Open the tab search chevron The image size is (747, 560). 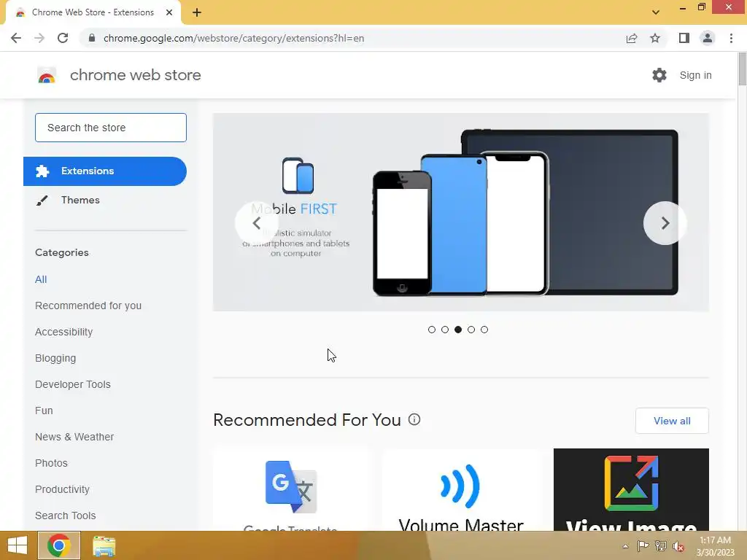(656, 12)
